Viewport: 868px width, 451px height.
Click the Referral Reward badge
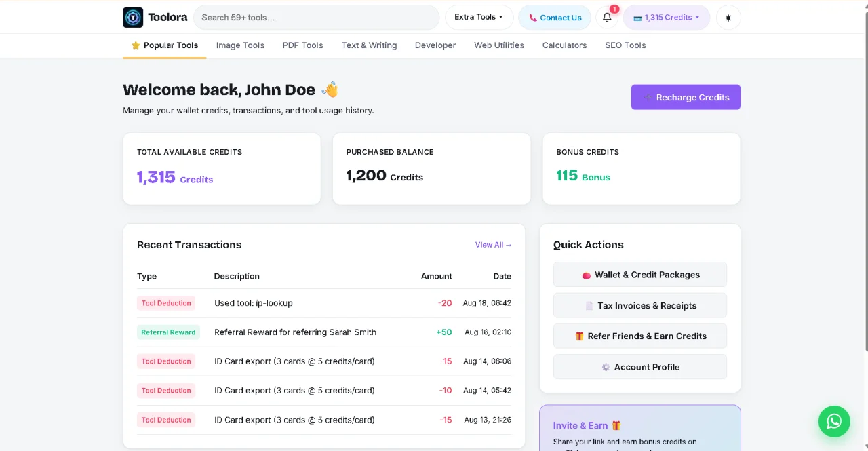(168, 332)
